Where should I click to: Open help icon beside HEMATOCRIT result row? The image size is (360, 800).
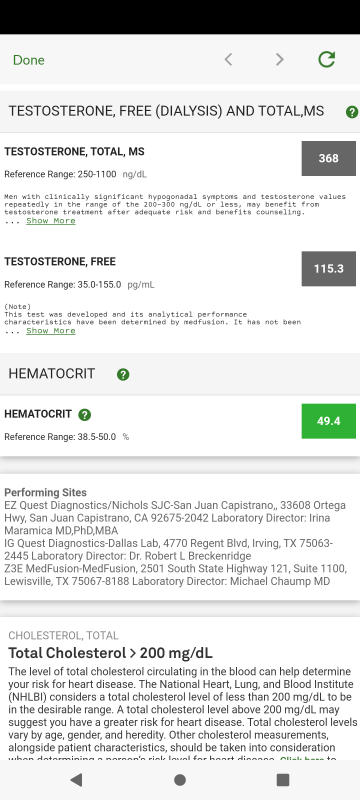85,415
